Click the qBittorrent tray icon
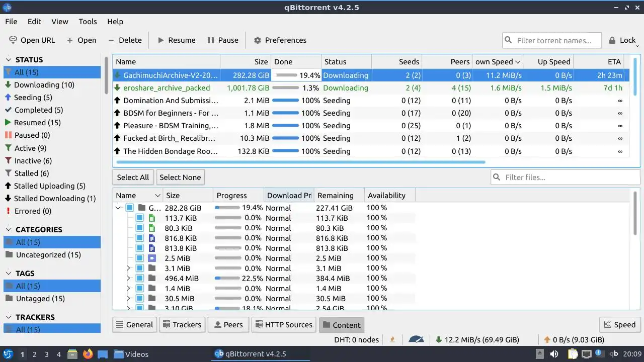Image resolution: width=644 pixels, height=362 pixels. point(614,354)
